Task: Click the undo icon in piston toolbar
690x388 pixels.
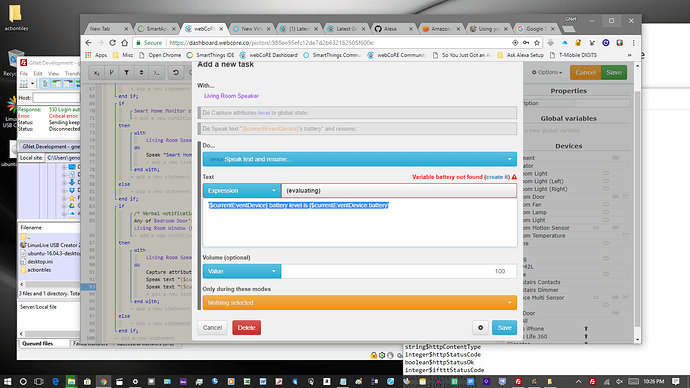Action: click(x=176, y=73)
